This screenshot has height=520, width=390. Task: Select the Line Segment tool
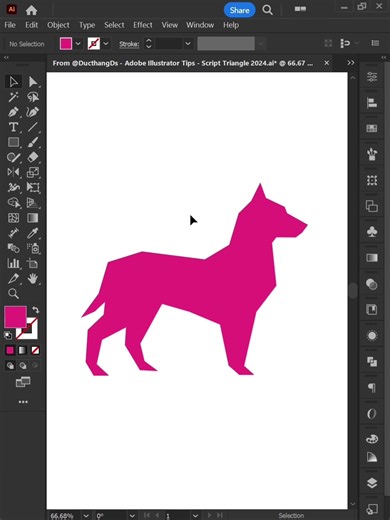point(33,127)
